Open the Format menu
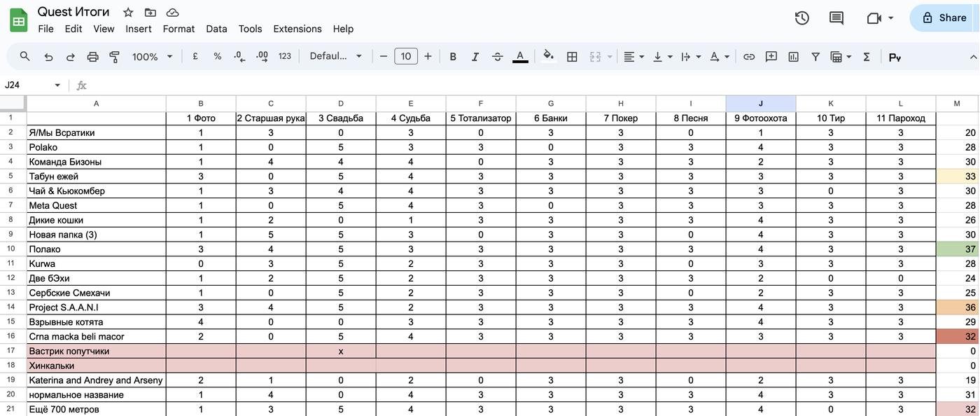 point(178,29)
